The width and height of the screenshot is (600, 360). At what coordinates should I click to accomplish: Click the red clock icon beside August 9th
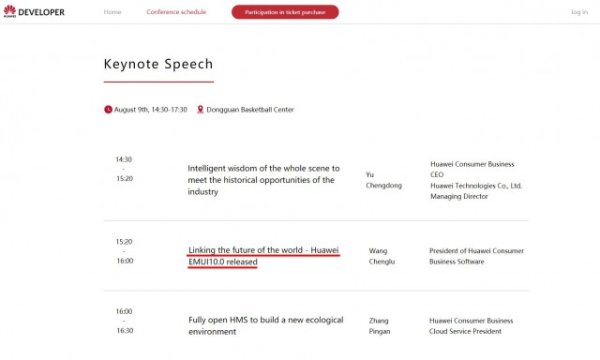point(108,109)
